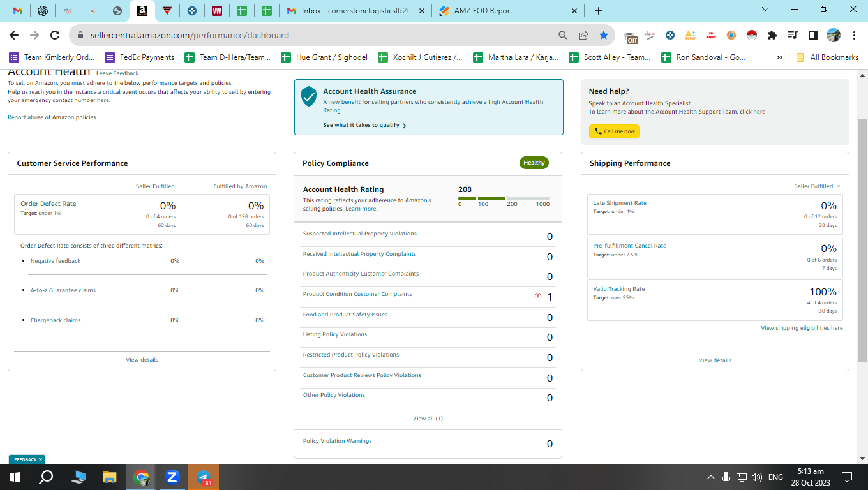Open the FedEx Payments bookmark
Image resolution: width=868 pixels, height=490 pixels.
(139, 57)
